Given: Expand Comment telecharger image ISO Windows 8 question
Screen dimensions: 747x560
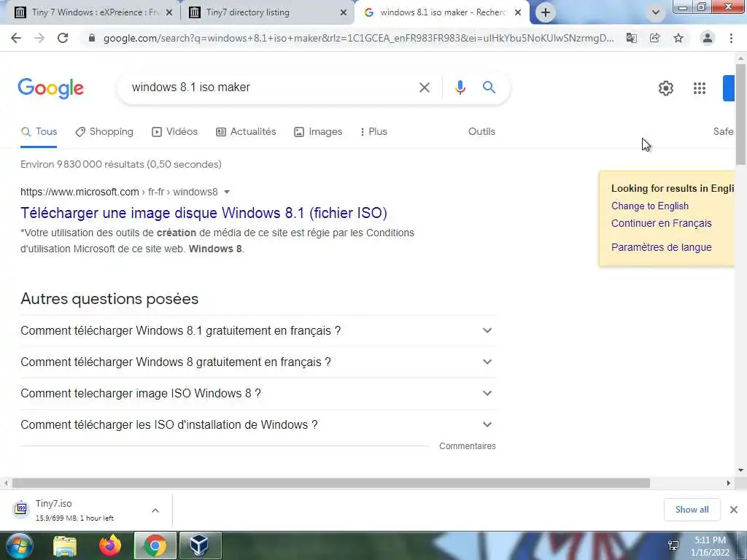Looking at the screenshot, I should tap(258, 394).
